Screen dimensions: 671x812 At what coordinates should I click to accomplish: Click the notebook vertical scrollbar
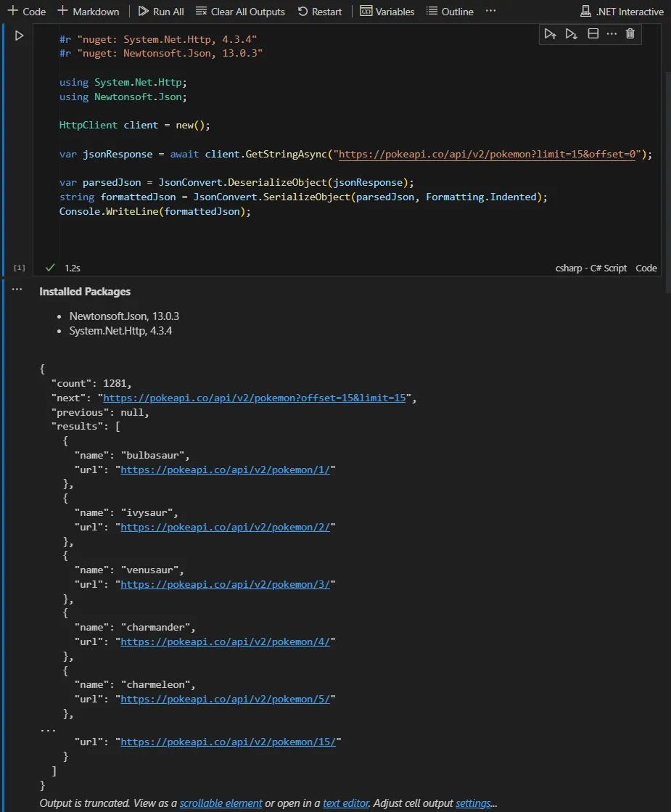tap(667, 181)
